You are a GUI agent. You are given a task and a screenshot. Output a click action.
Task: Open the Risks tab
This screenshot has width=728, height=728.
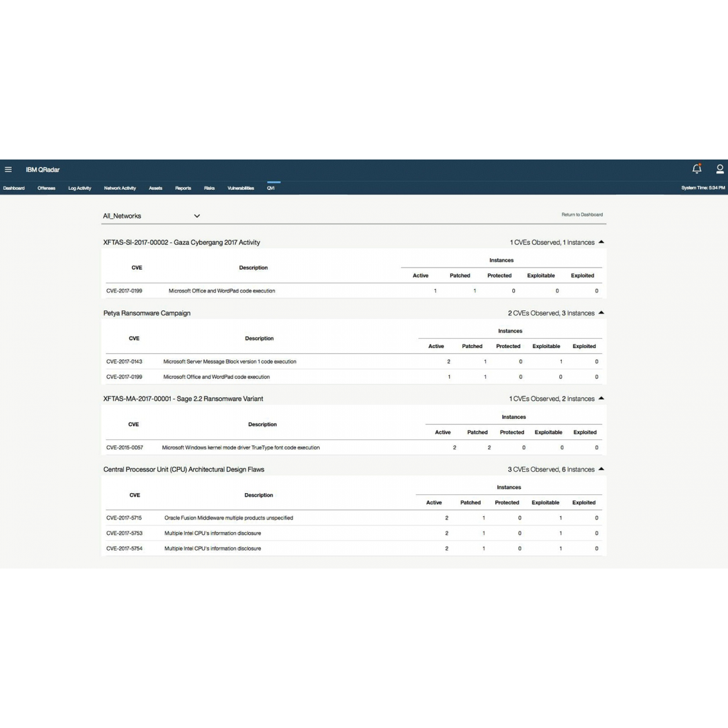[x=209, y=188]
